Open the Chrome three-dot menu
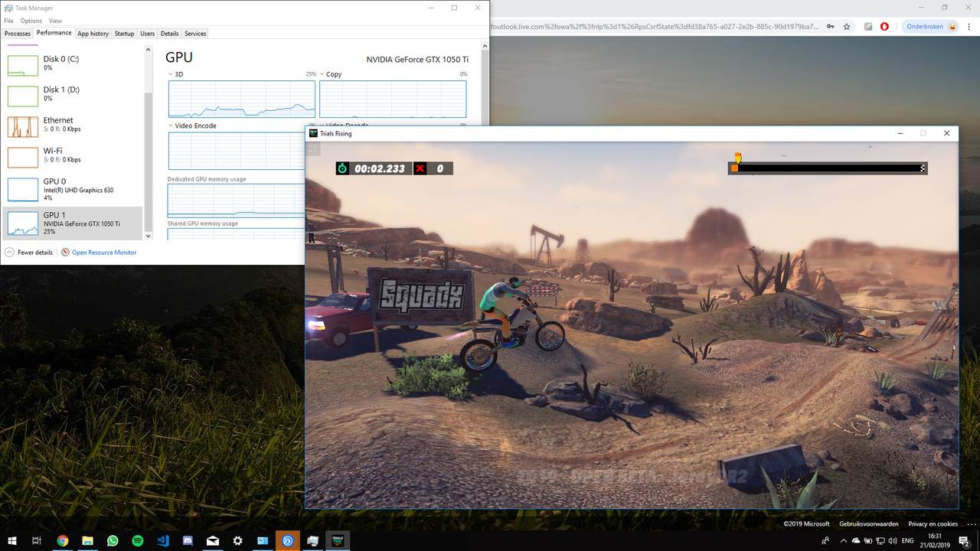 969,26
